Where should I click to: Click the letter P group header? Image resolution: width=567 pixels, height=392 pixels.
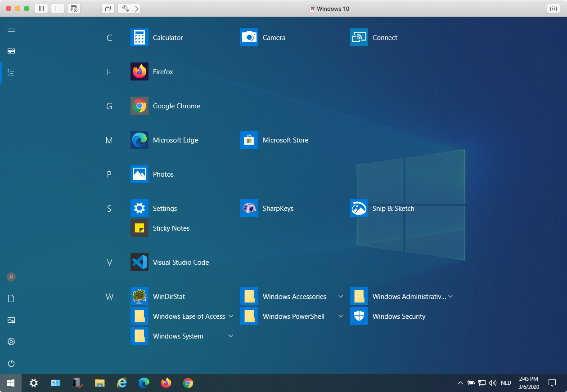pos(109,174)
